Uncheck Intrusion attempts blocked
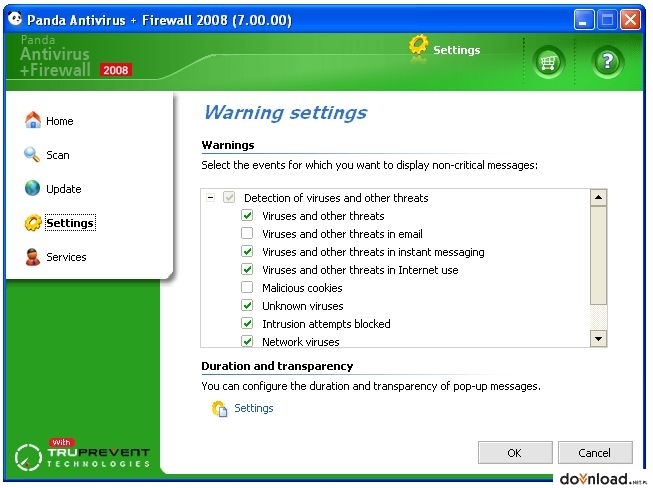The image size is (653, 488). tap(247, 323)
